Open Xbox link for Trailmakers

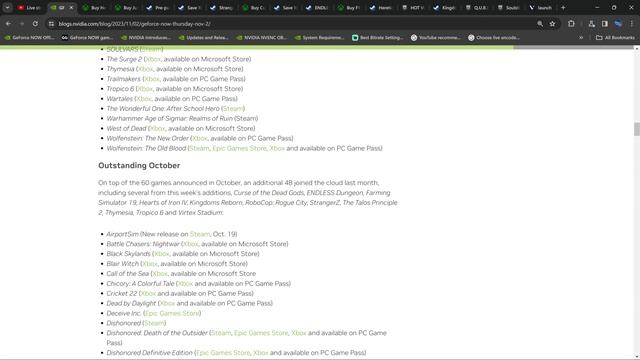click(x=152, y=79)
